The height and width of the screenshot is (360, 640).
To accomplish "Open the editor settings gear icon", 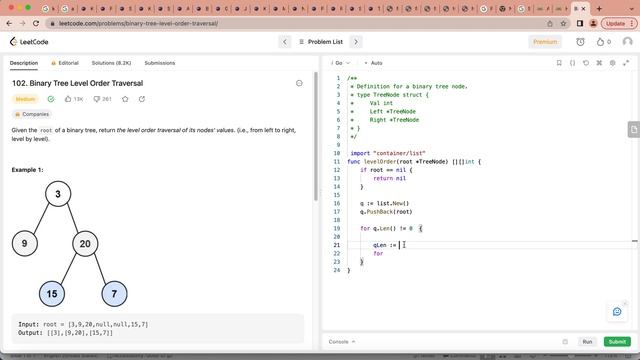I will 613,63.
